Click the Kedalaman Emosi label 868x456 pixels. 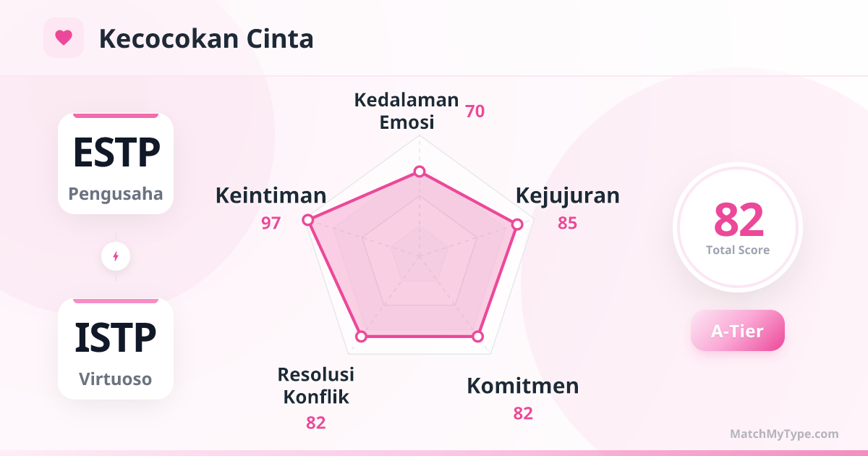[x=407, y=111]
